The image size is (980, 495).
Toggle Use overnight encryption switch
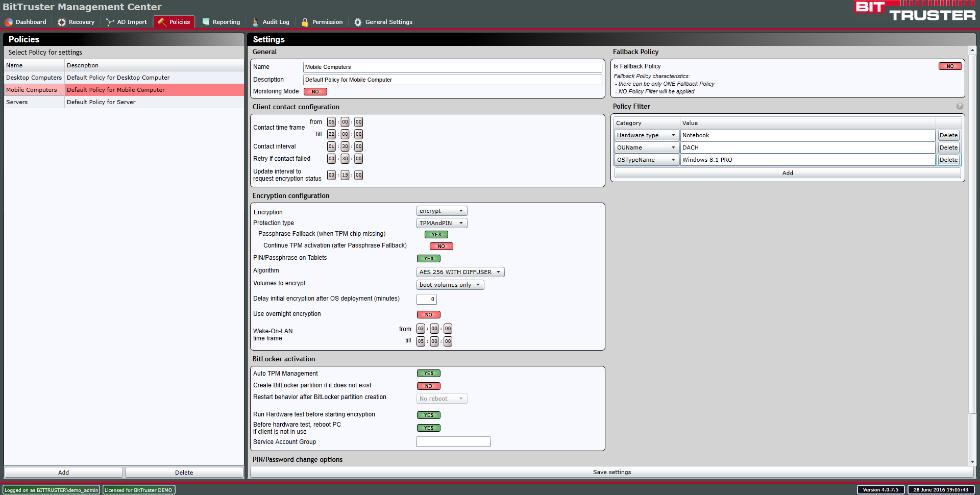pyautogui.click(x=428, y=314)
